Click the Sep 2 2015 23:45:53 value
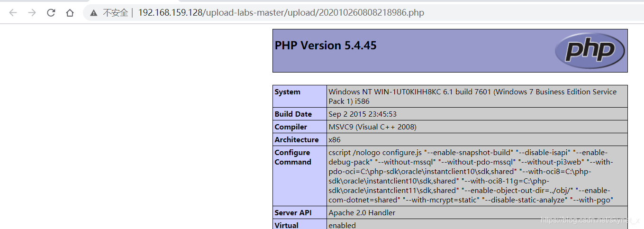This screenshot has height=229, width=644. [363, 114]
